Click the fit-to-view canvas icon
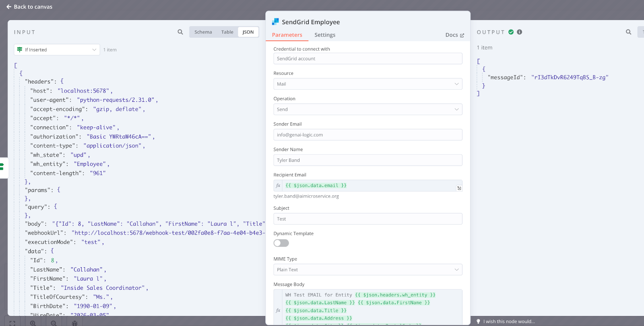 point(12,323)
